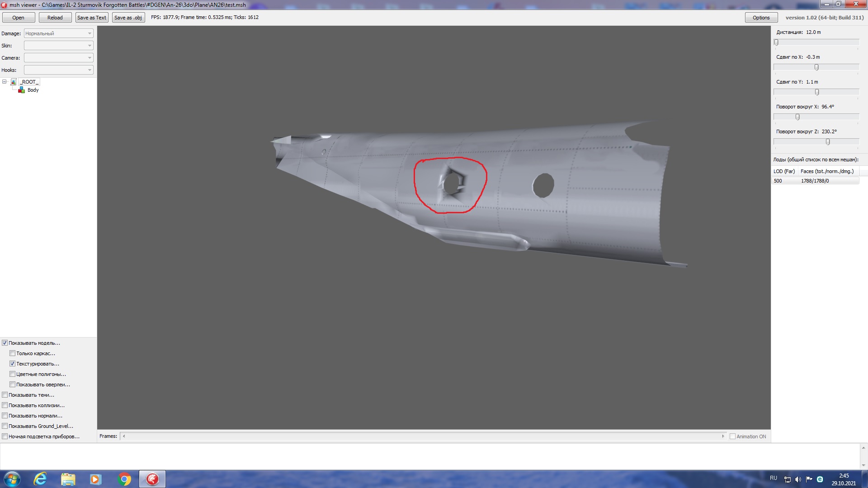Viewport: 868px width, 488px height.
Task: Launch Windows Media Player from taskbar
Action: [x=96, y=479]
